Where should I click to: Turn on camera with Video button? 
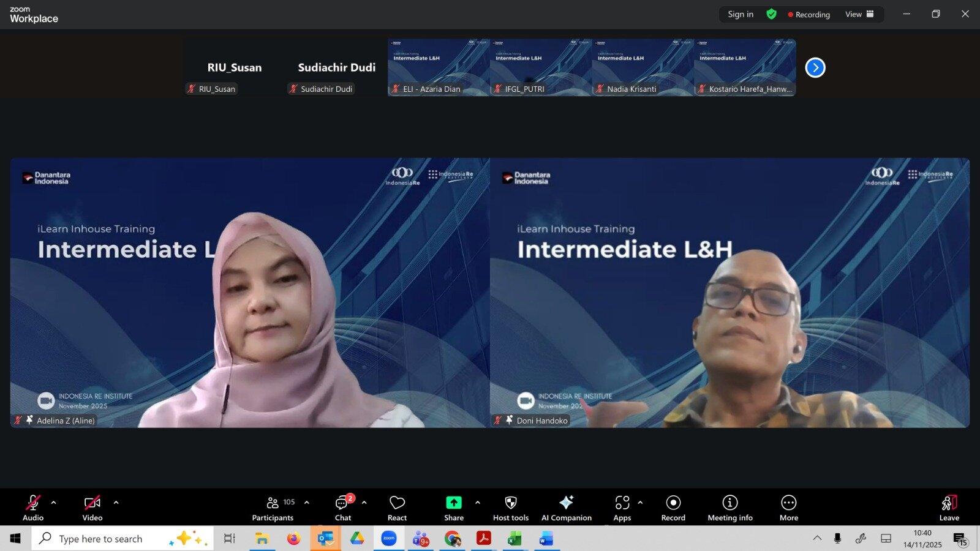(x=92, y=508)
